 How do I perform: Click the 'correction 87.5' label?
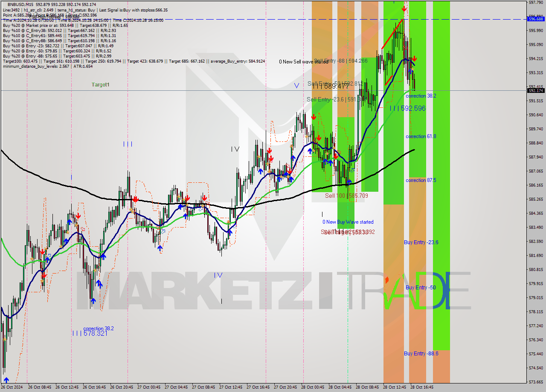click(x=421, y=180)
